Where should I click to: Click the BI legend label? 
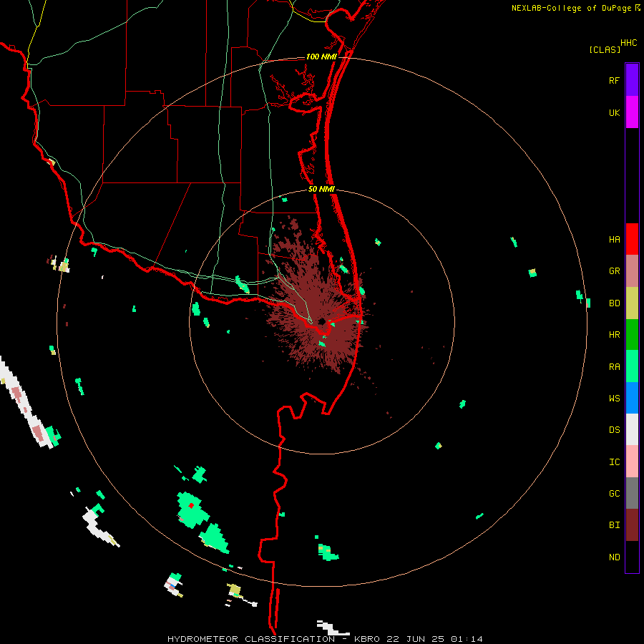[614, 525]
